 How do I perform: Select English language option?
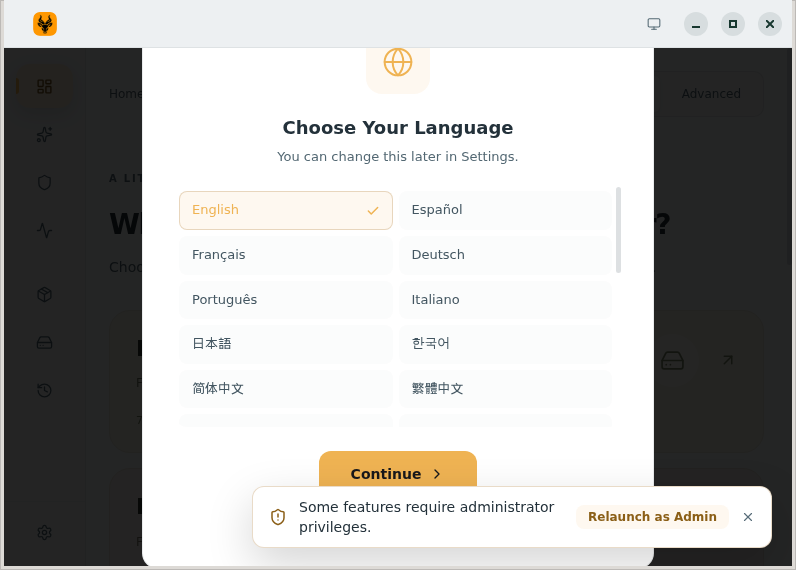coord(286,210)
